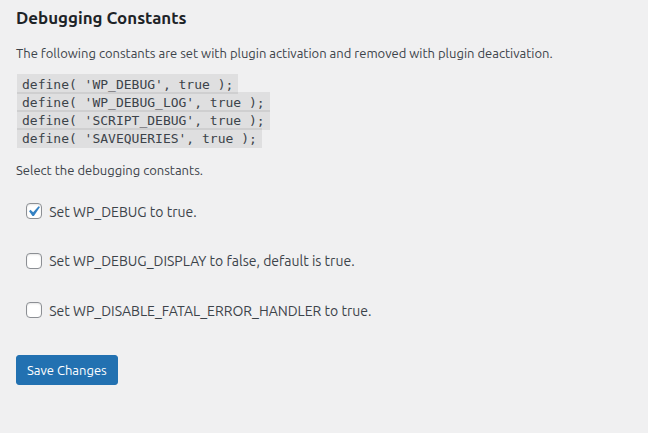Uncheck the Set WP_DEBUG to true checkbox
648x433 pixels.
[34, 211]
